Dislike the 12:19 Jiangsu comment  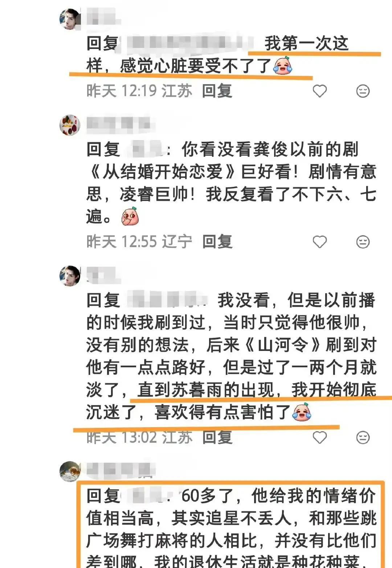363,91
